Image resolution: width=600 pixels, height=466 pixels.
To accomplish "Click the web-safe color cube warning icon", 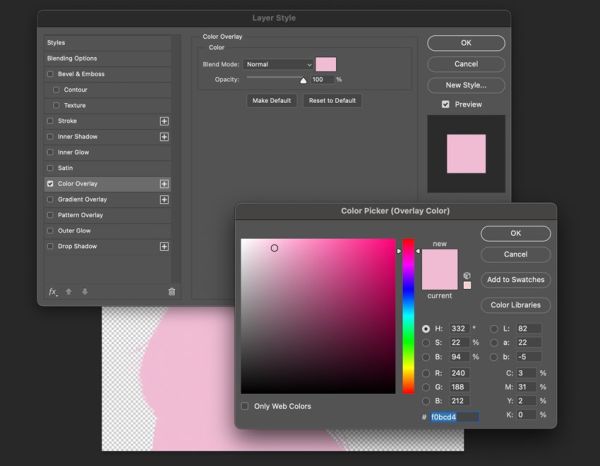I will click(467, 275).
